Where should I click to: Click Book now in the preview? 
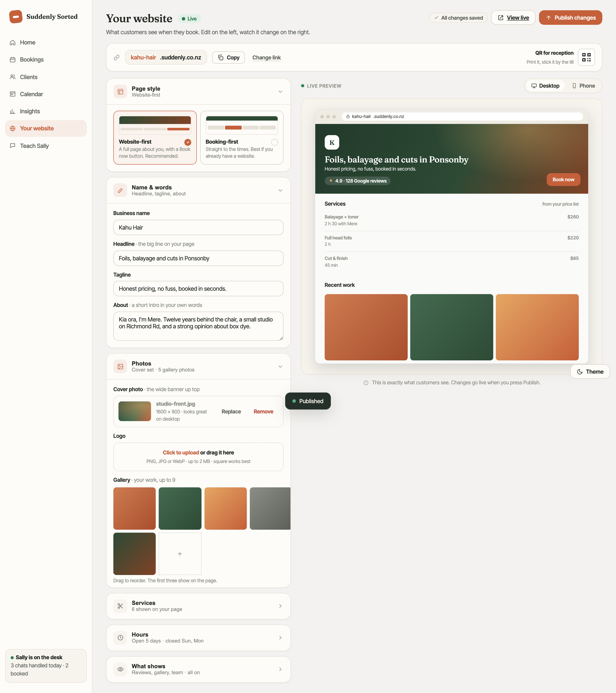click(563, 180)
